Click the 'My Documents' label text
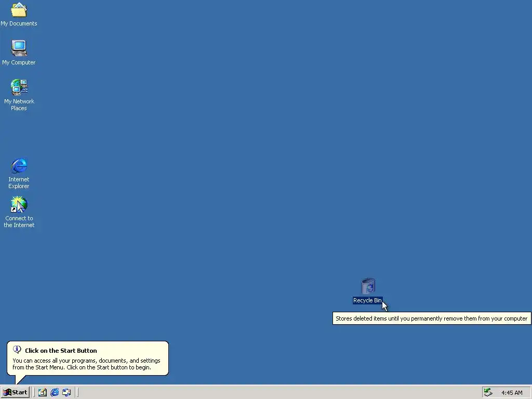Viewport: 532px width, 399px height. [x=19, y=23]
